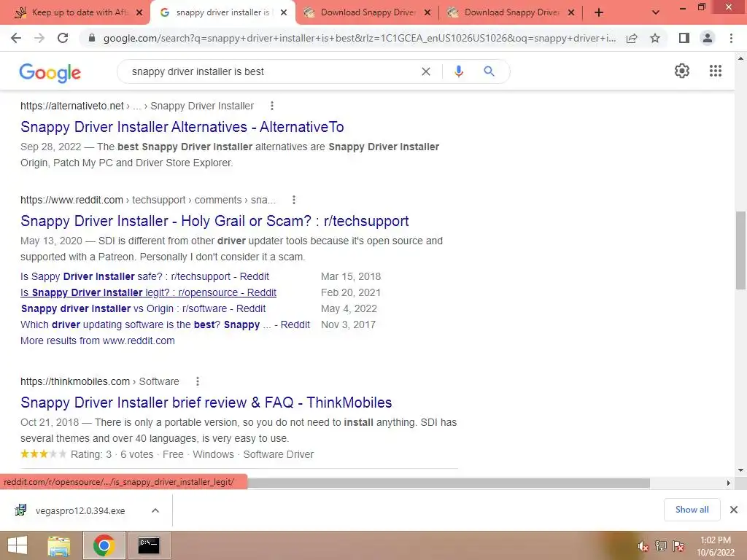The height and width of the screenshot is (560, 747).
Task: Open Action Center flag tray icon
Action: (x=678, y=546)
